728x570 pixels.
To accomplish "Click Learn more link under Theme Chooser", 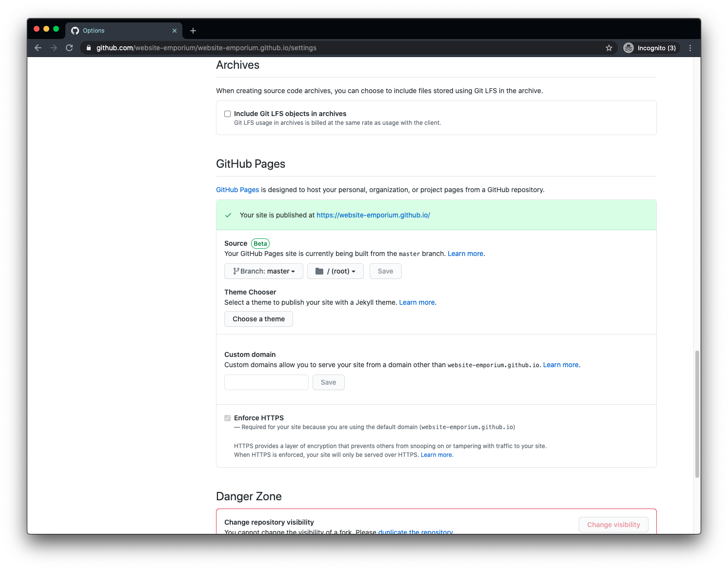I will [x=417, y=302].
